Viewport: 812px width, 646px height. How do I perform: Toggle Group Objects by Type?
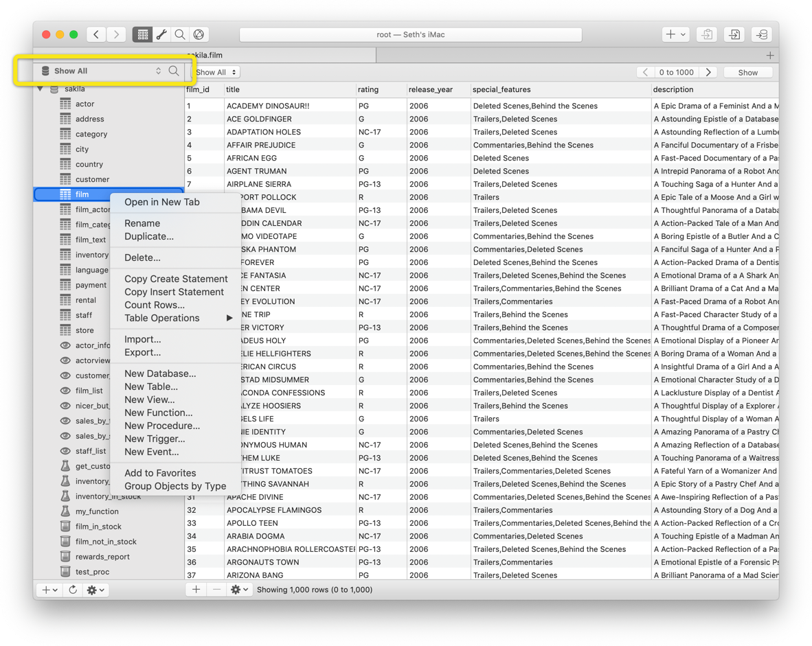[x=176, y=486]
